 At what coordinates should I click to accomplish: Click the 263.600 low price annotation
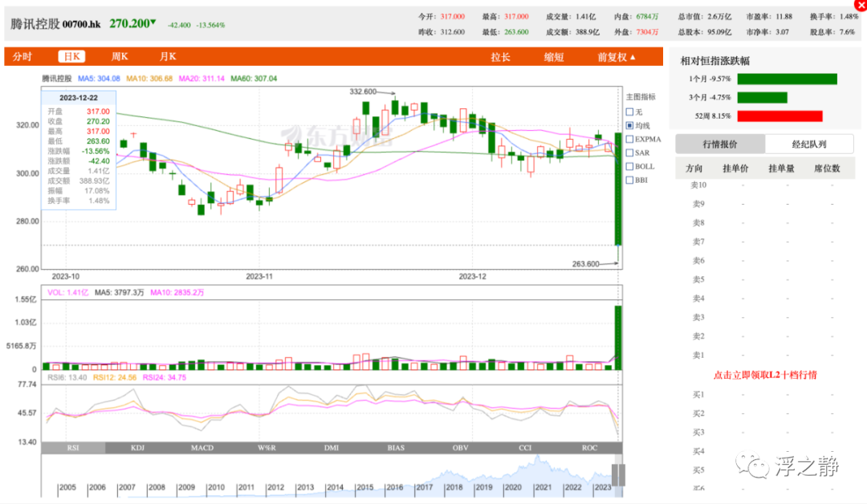(x=585, y=263)
